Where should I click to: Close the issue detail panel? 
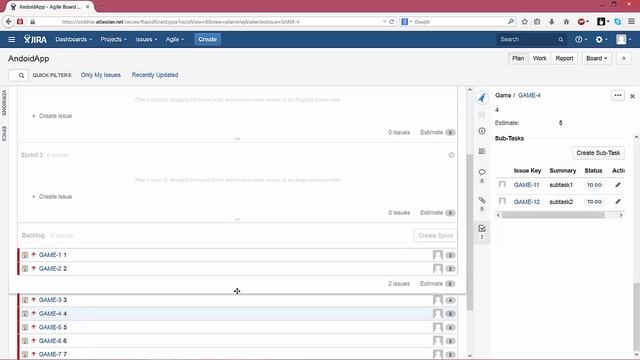point(632,96)
